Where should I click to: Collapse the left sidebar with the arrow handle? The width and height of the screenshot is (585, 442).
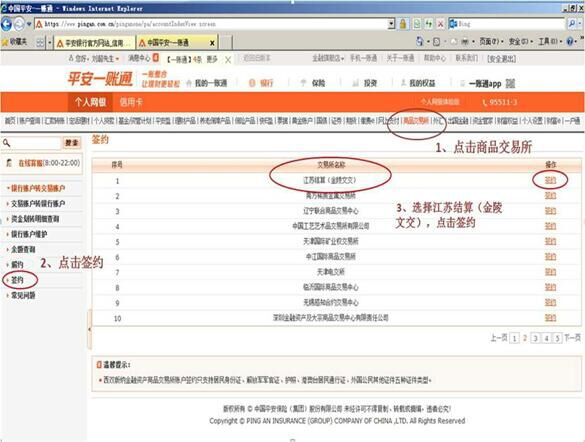[x=90, y=329]
